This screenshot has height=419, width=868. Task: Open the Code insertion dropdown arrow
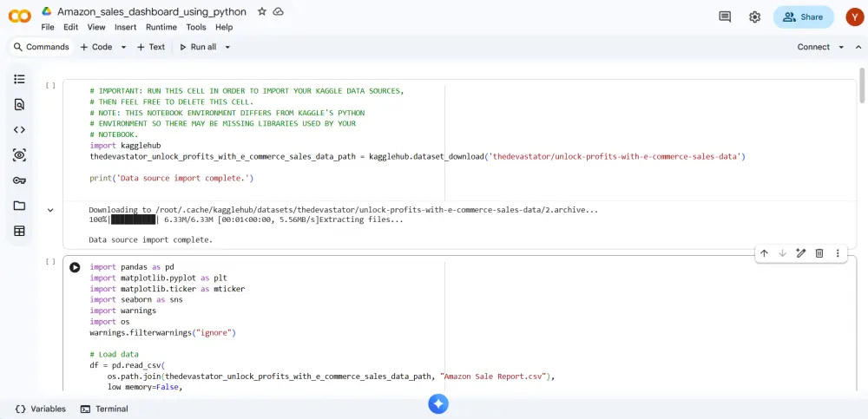click(x=123, y=47)
